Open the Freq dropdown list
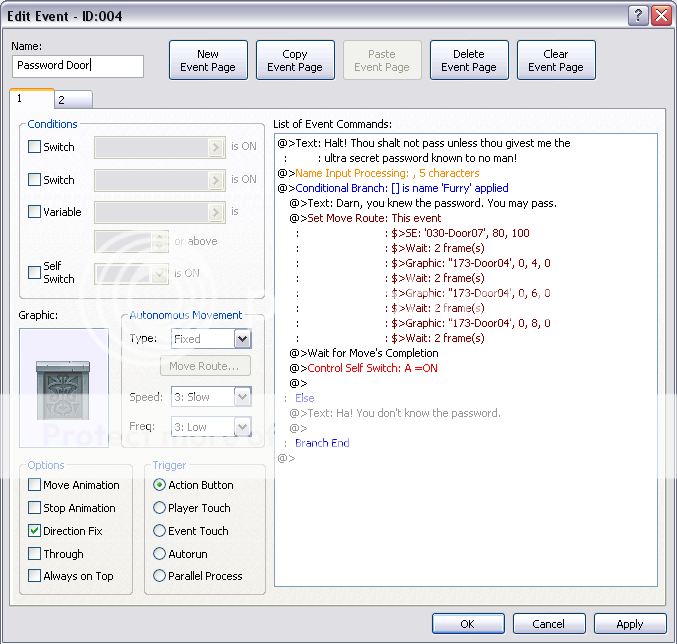 (241, 427)
